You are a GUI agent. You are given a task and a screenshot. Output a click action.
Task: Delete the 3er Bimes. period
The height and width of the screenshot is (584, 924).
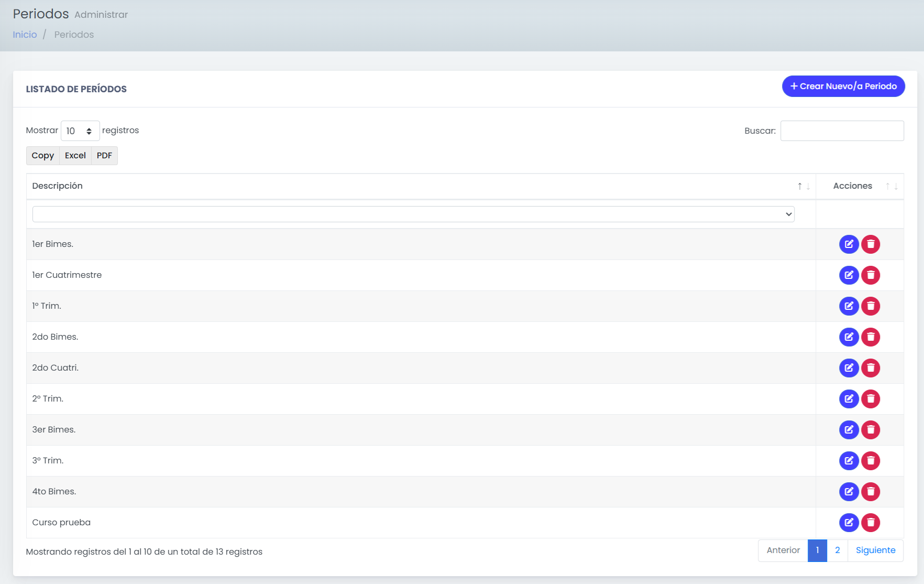871,430
